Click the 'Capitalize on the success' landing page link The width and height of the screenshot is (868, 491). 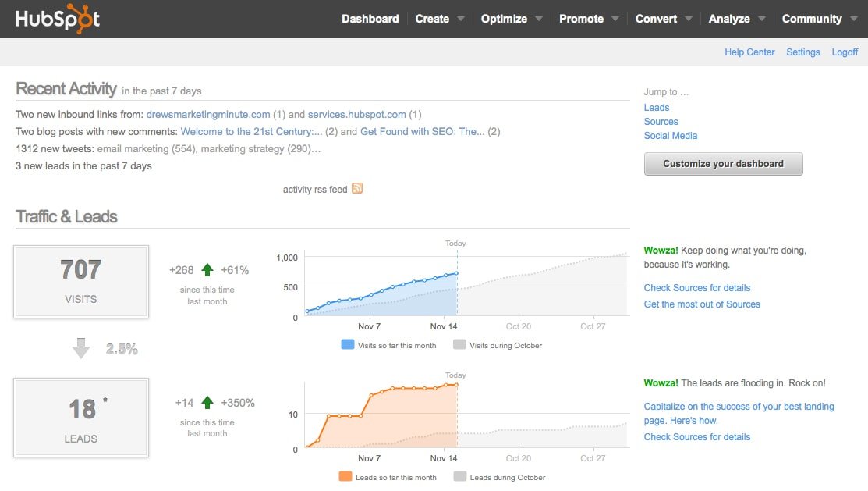[x=739, y=406]
